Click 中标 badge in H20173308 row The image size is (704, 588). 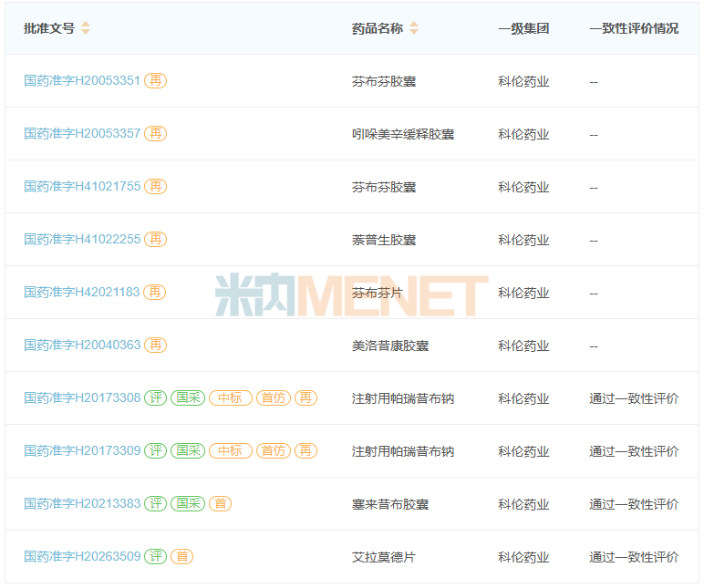pos(231,398)
